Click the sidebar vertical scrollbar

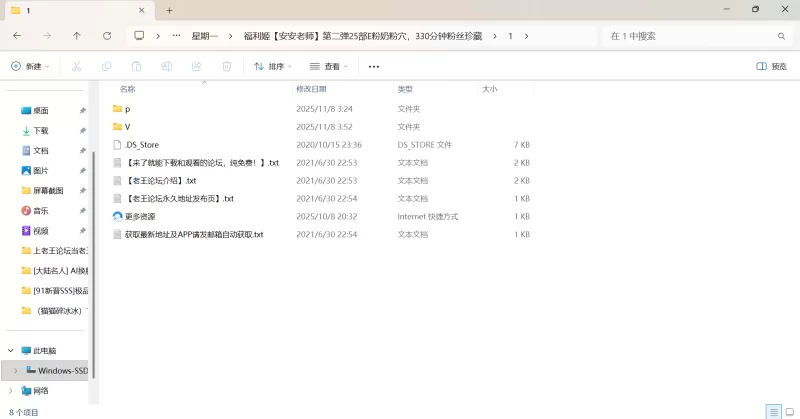coord(92,250)
